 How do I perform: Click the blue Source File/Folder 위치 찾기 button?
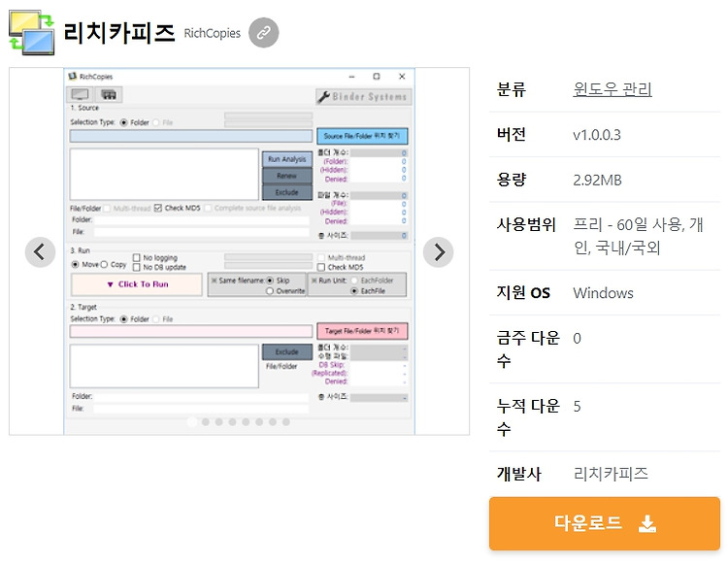pyautogui.click(x=362, y=136)
